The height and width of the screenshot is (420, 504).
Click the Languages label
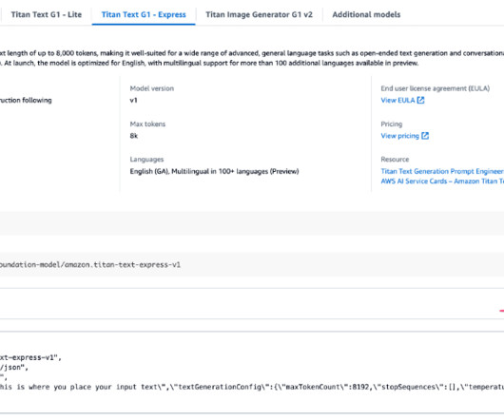[x=146, y=160]
